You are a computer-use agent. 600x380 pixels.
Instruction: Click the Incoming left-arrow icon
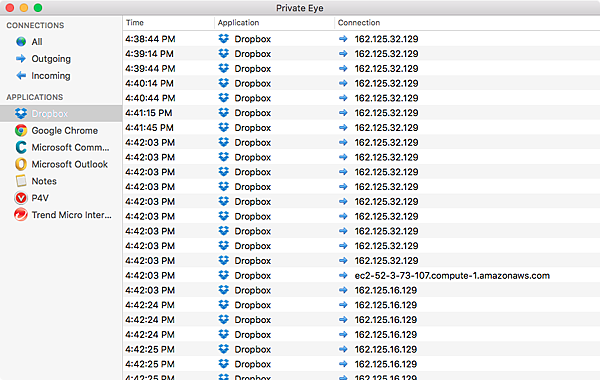(x=21, y=75)
